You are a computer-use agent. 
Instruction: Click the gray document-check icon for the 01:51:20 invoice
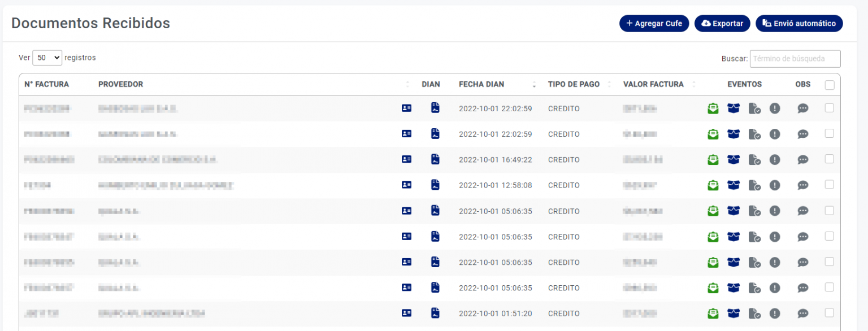[754, 313]
